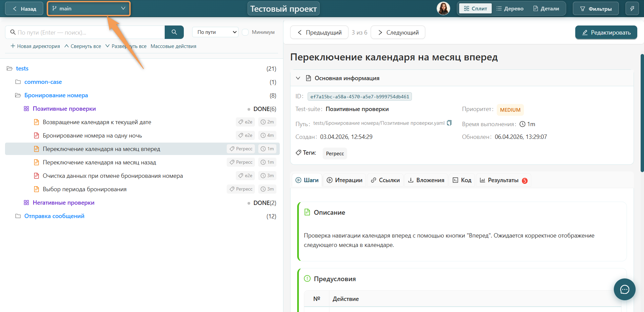This screenshot has height=312, width=644.
Task: Expand the Негативные проверки suite
Action: tap(63, 203)
